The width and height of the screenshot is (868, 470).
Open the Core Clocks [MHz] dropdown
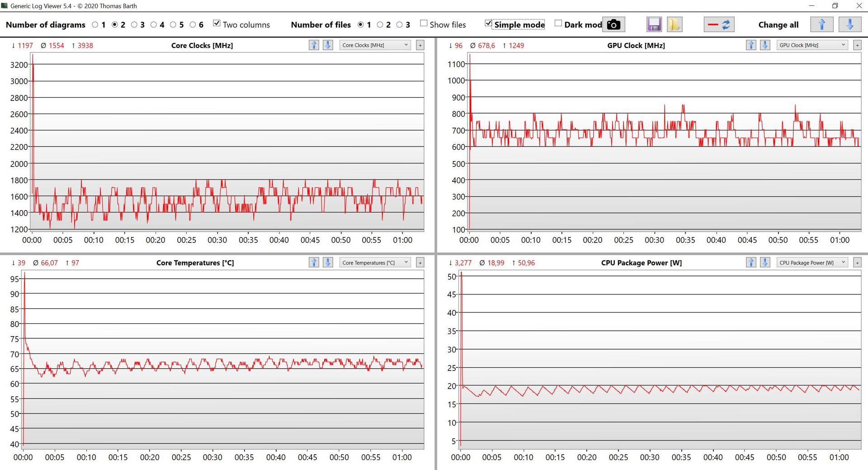375,45
